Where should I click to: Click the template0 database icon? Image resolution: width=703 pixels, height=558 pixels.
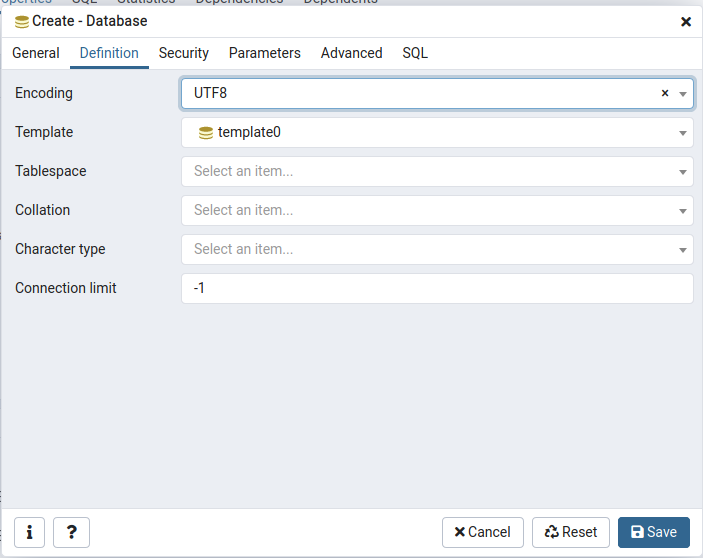pos(206,132)
